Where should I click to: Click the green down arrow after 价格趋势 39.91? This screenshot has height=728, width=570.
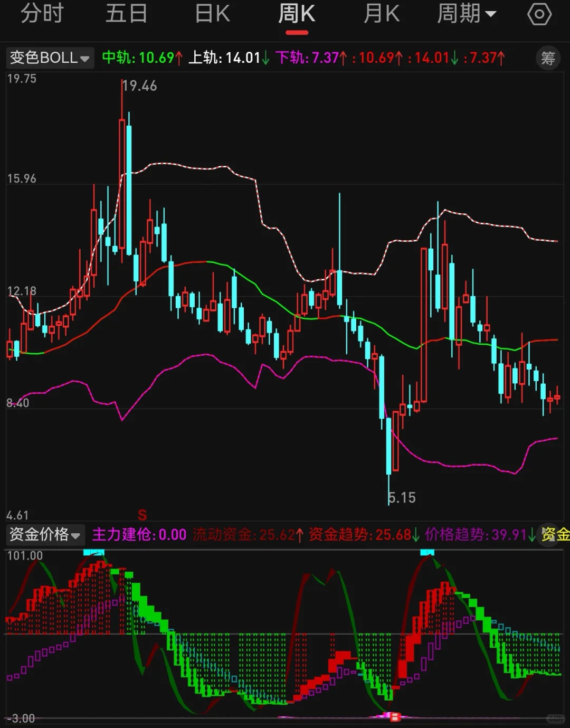click(532, 535)
